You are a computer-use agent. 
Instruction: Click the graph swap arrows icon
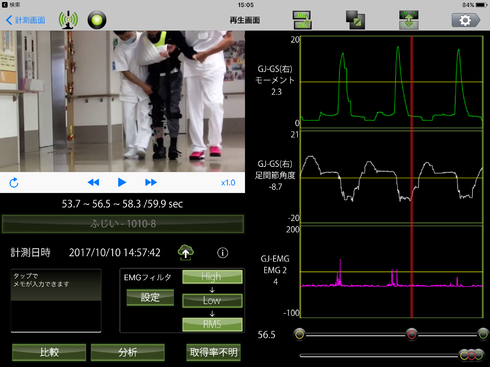pyautogui.click(x=302, y=20)
